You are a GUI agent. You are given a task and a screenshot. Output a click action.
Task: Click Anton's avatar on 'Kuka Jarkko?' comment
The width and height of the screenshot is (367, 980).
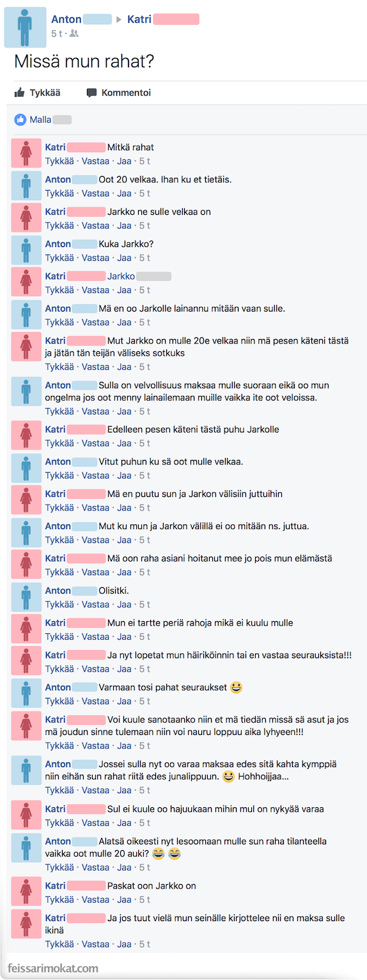coord(26,250)
